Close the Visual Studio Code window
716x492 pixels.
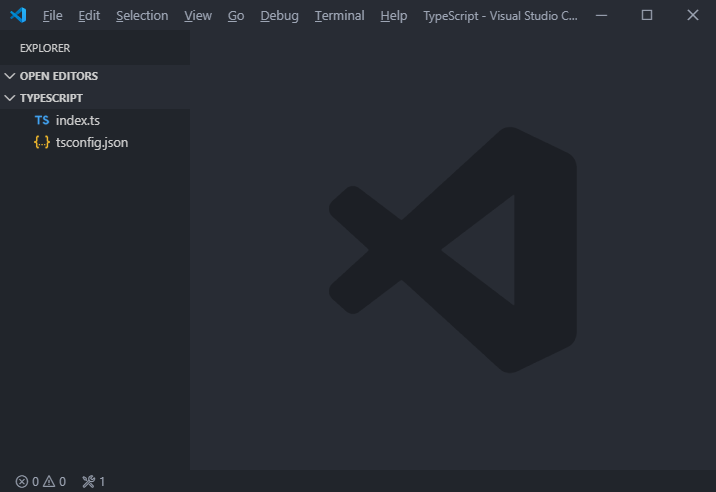pos(693,15)
